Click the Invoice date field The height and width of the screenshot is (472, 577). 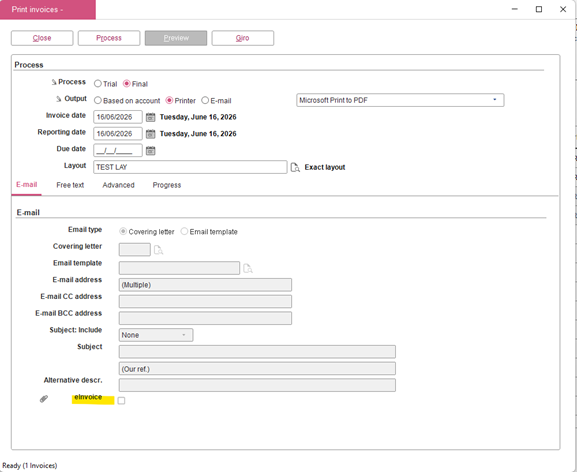(x=118, y=117)
